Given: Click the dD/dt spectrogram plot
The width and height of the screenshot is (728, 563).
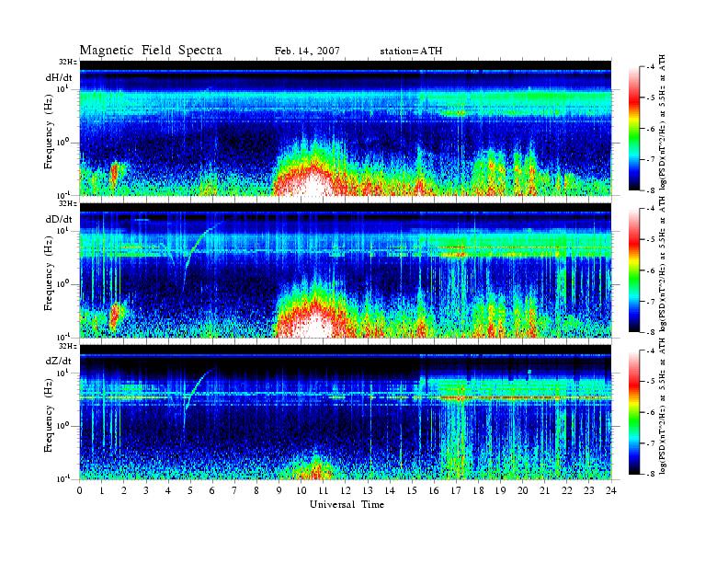Looking at the screenshot, I should point(346,270).
